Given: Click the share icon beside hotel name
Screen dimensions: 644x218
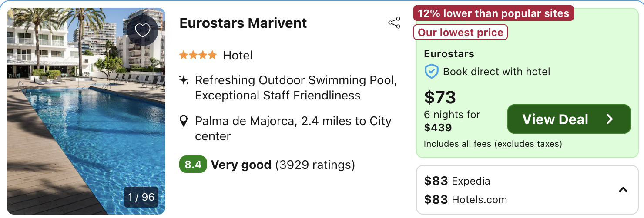Looking at the screenshot, I should point(394,23).
